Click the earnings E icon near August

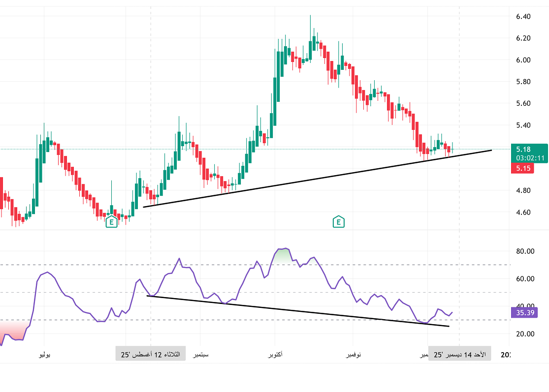click(x=112, y=222)
